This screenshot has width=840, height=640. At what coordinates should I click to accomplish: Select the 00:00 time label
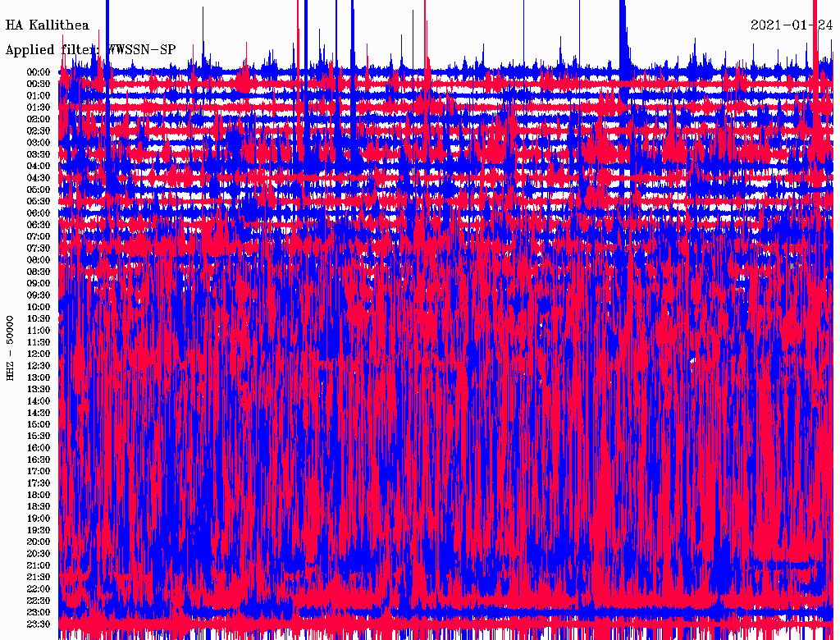pyautogui.click(x=39, y=72)
